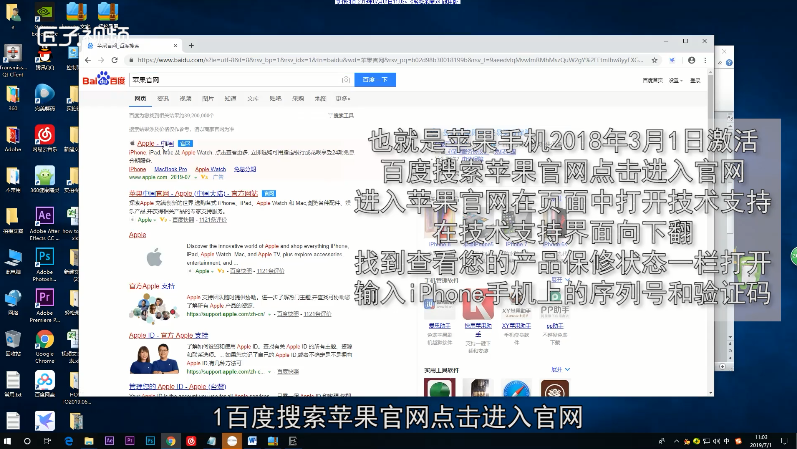Launch Adobe Premiere Pro desktop shortcut
This screenshot has height=449, width=797.
tap(44, 299)
